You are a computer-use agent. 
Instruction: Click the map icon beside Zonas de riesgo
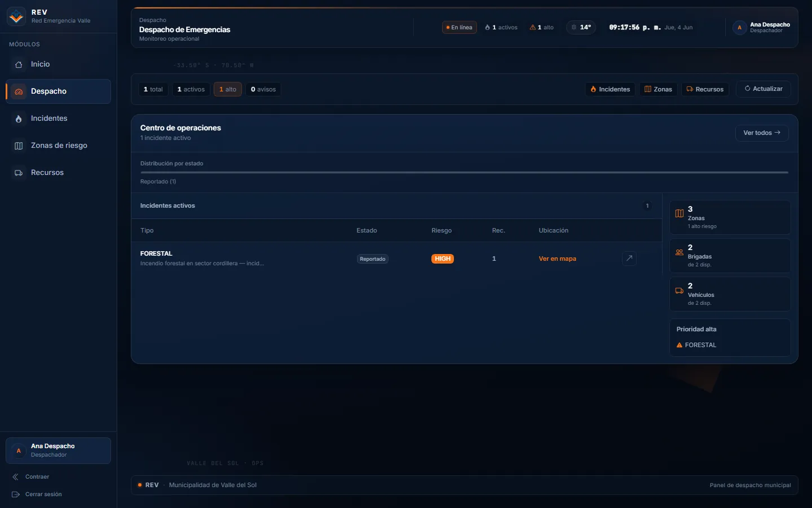click(x=19, y=146)
